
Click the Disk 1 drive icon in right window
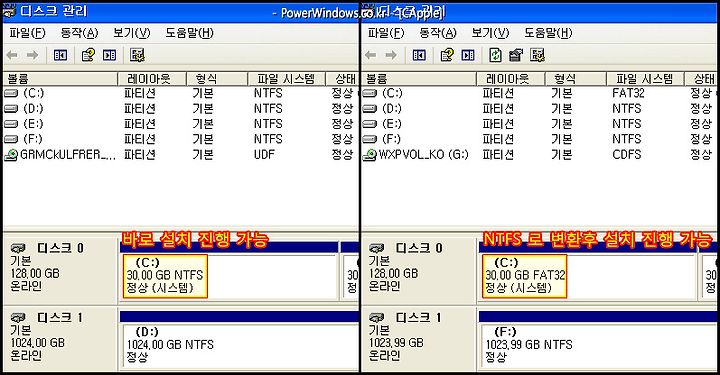pyautogui.click(x=377, y=318)
